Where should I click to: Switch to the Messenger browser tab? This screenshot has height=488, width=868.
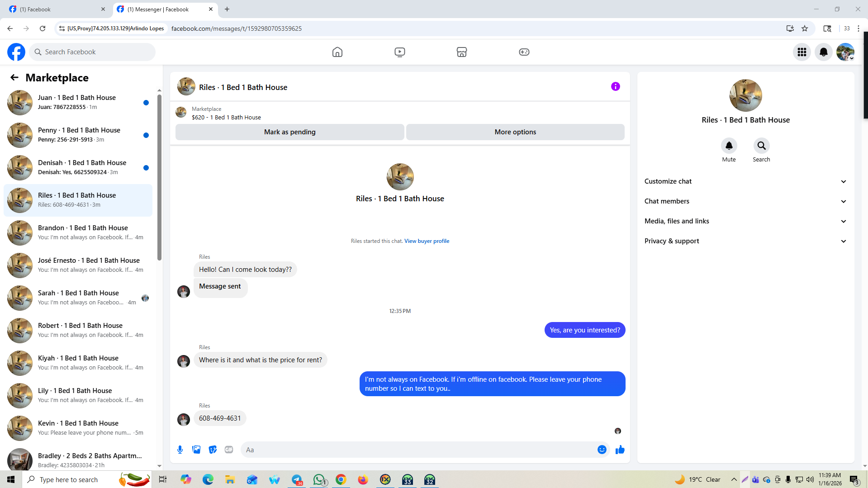pos(165,9)
